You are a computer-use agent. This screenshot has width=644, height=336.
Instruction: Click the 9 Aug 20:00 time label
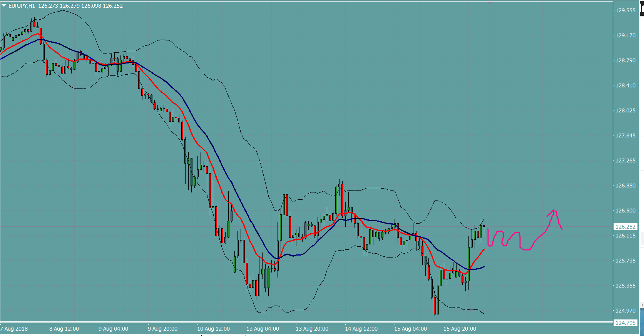point(162,329)
